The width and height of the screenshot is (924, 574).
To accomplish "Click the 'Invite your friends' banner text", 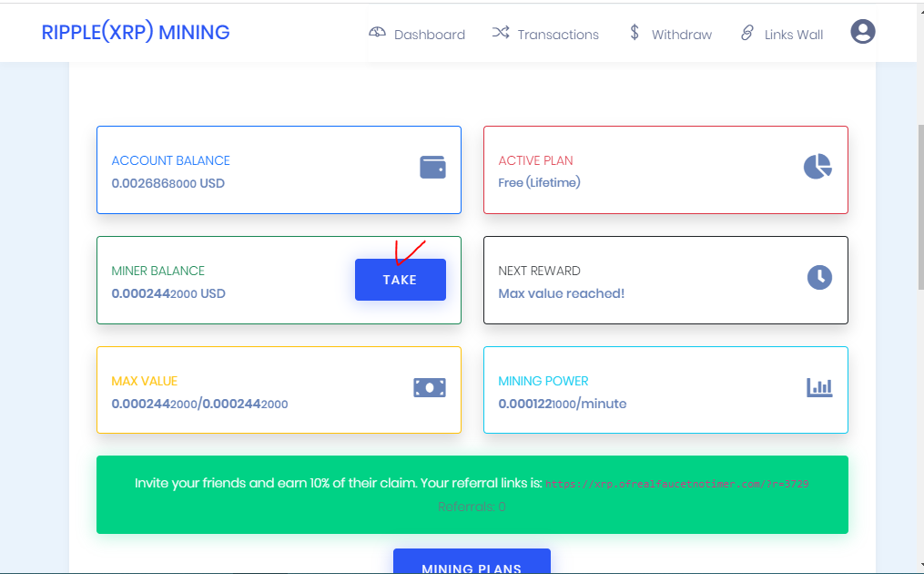I will click(339, 483).
